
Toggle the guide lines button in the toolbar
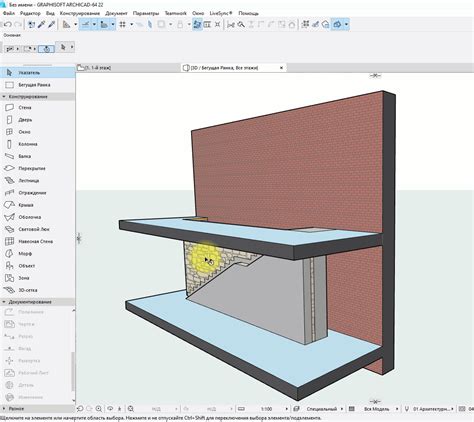click(x=86, y=24)
